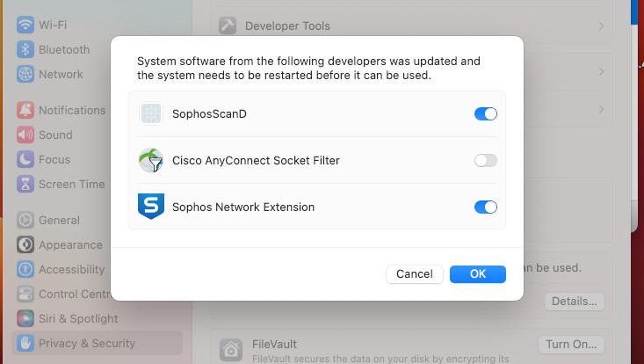Select Privacy & Security hand icon
This screenshot has width=644, height=364.
click(x=25, y=344)
